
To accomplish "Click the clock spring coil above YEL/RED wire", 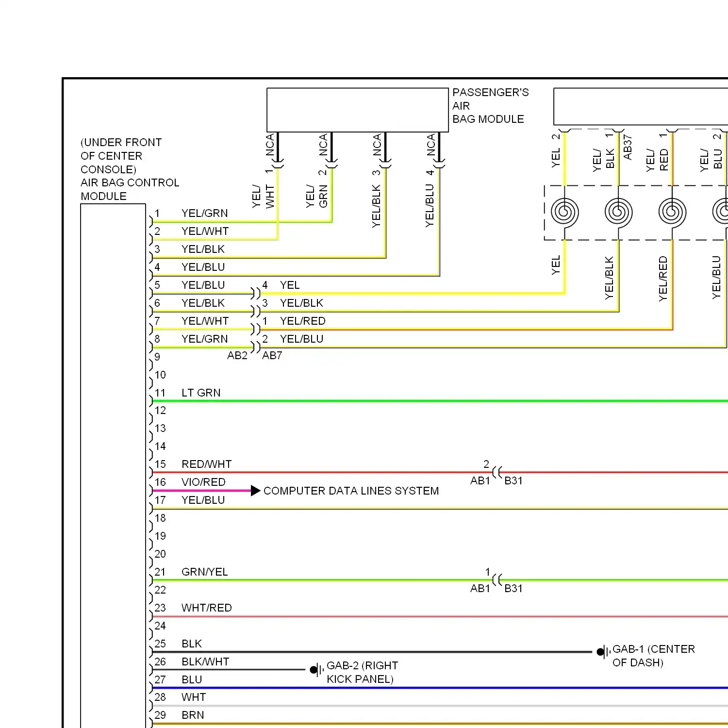I will point(672,212).
